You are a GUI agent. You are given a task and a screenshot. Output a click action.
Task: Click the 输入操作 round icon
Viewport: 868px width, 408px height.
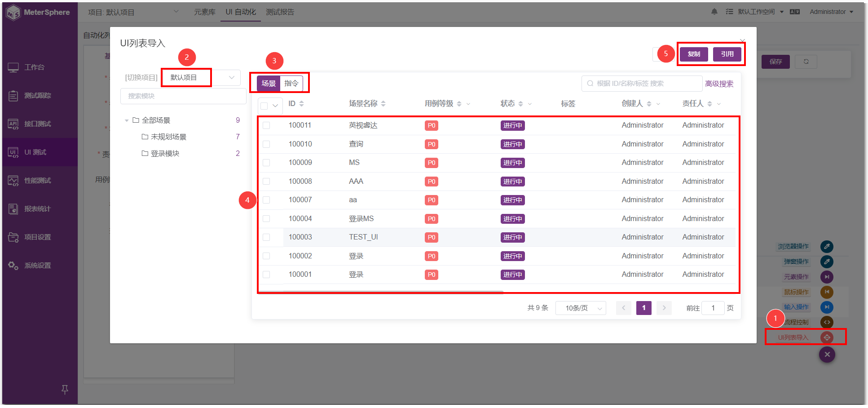coord(827,307)
